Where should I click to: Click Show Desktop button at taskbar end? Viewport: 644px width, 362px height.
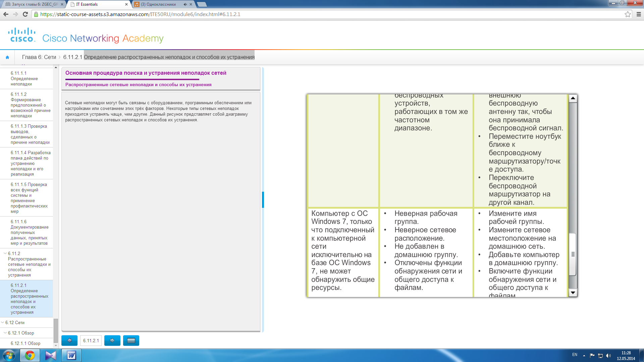(x=641, y=355)
